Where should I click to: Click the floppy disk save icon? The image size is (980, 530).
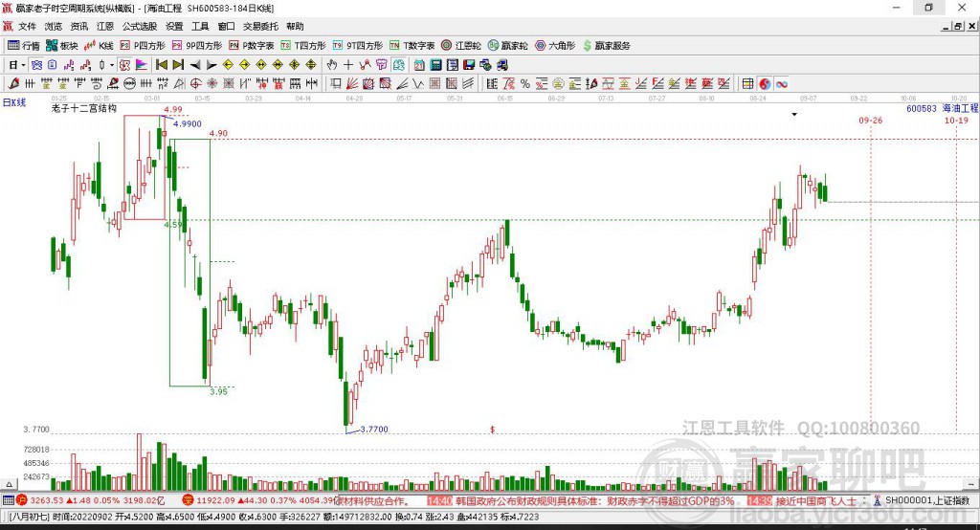(469, 65)
